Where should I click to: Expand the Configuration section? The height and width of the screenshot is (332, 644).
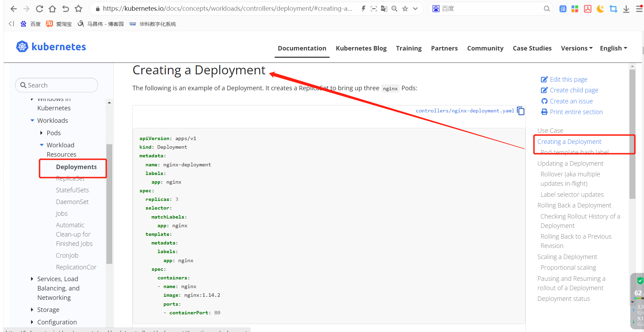pos(32,322)
